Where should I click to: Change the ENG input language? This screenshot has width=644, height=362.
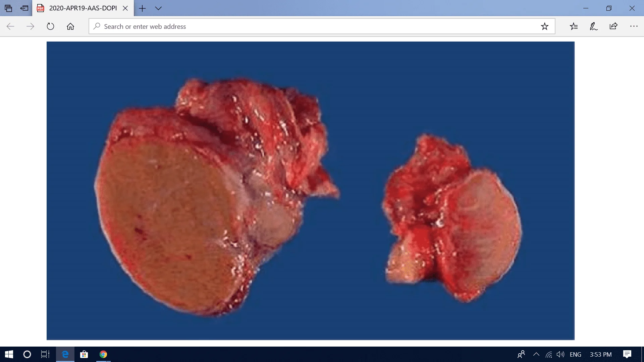point(576,354)
